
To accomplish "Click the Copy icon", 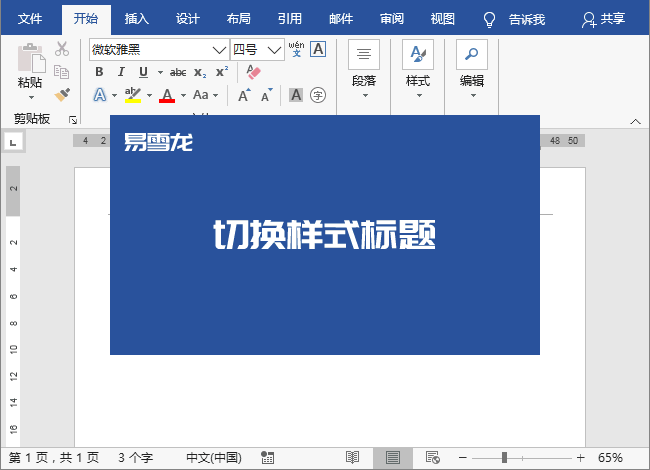I will pos(61,72).
